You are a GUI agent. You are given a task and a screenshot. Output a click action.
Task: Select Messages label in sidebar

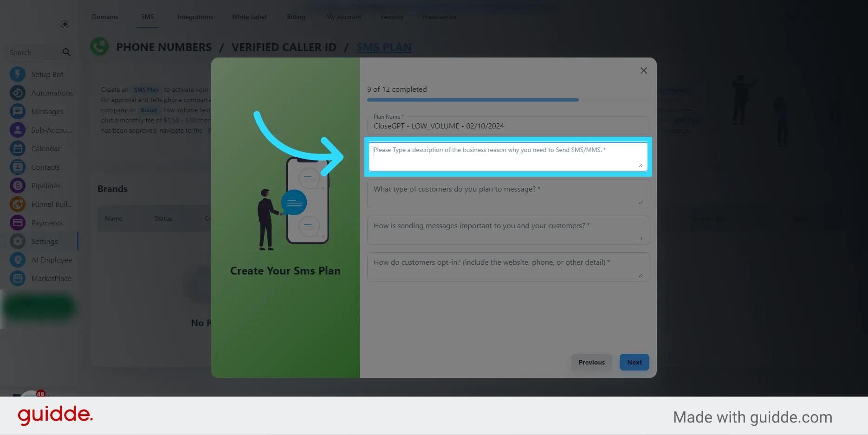(x=47, y=112)
